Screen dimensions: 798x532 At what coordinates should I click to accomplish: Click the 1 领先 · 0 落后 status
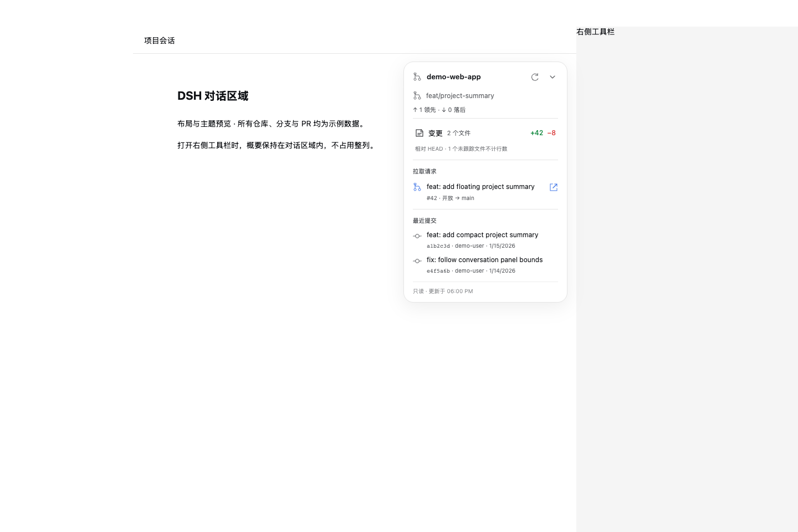click(x=439, y=110)
